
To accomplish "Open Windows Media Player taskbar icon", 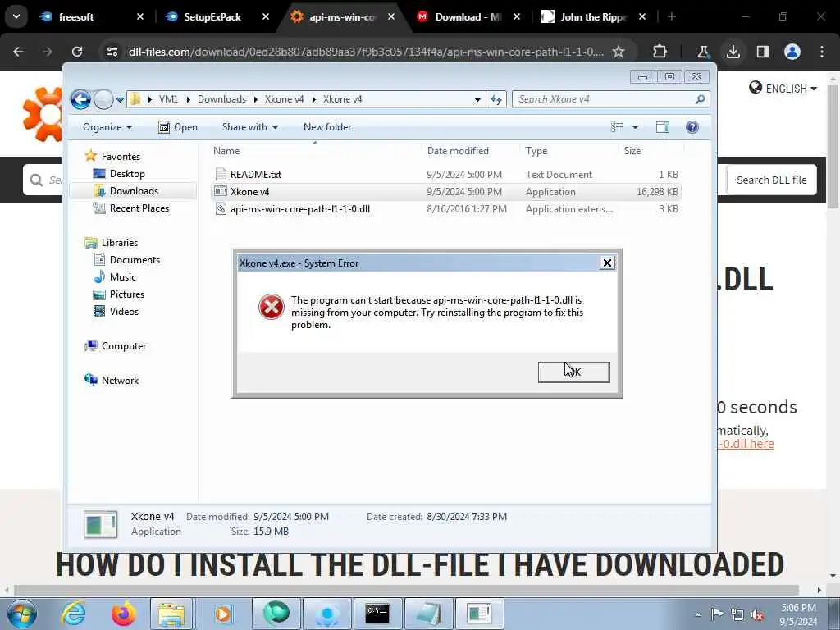I will click(x=223, y=614).
